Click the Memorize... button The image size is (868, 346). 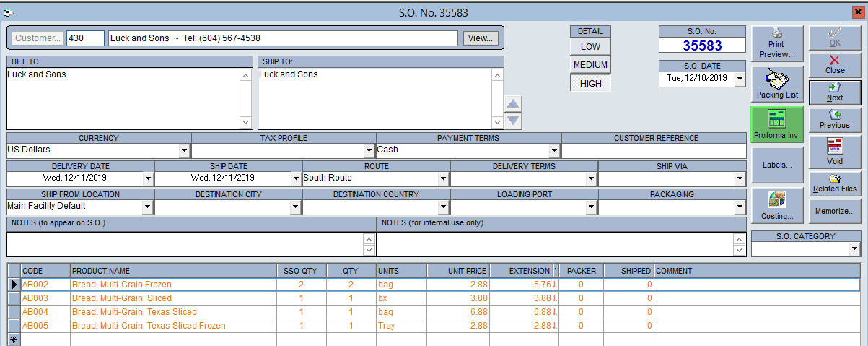(835, 211)
